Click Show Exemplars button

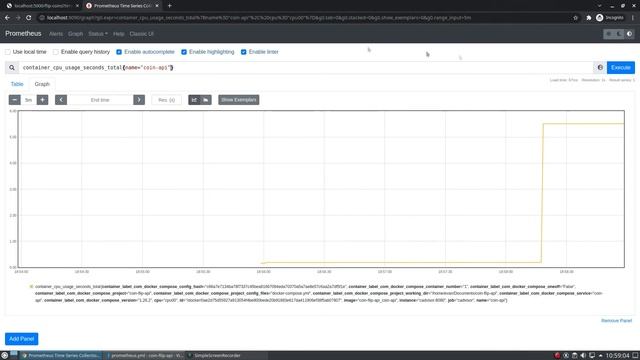pos(239,100)
